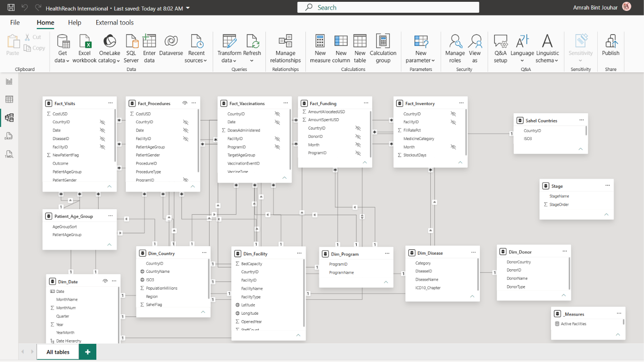Click the View as icon
The image size is (644, 362).
[475, 42]
